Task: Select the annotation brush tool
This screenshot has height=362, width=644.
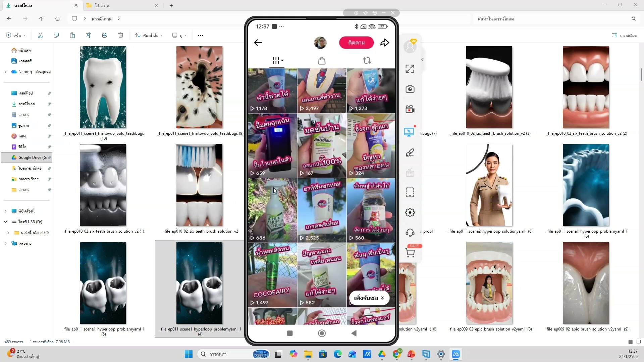Action: click(x=410, y=153)
